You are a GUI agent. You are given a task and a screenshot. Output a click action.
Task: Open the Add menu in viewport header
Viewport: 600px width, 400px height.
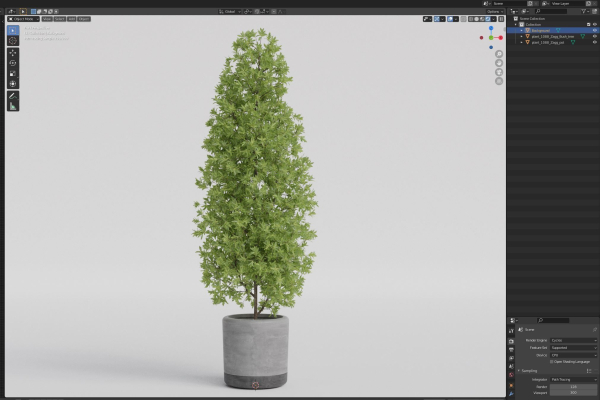(72, 19)
